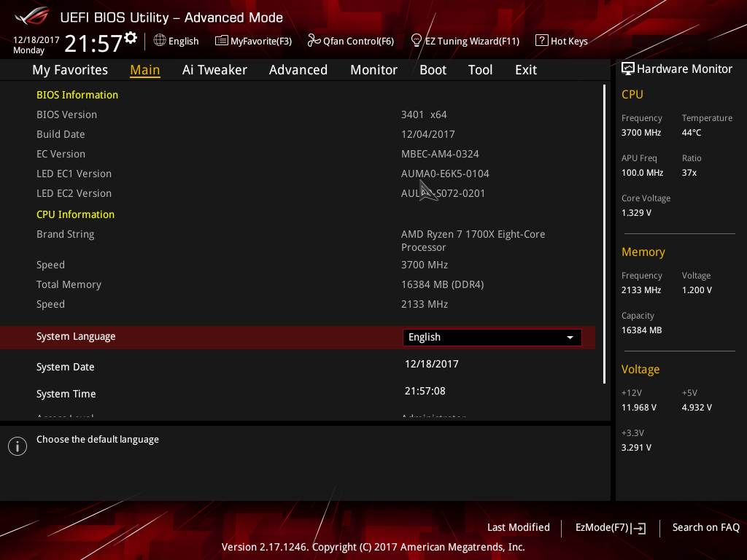Switch to EzMode(F7)

point(611,528)
